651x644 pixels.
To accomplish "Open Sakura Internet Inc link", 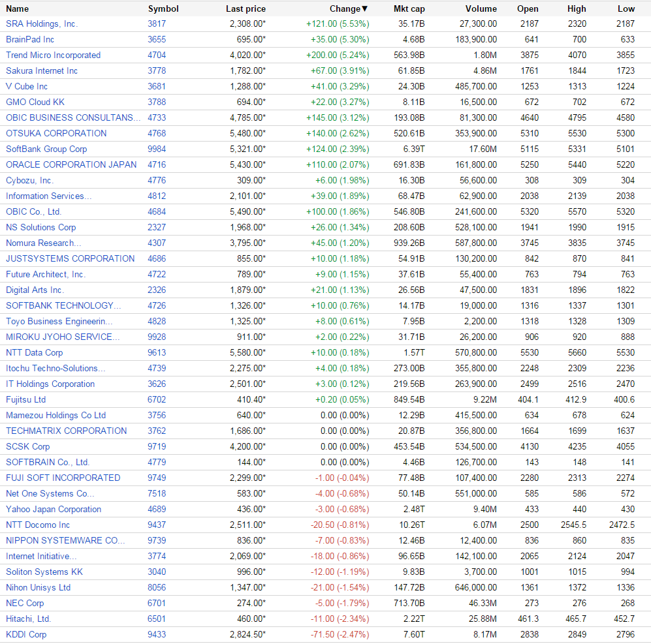I will 42,71.
